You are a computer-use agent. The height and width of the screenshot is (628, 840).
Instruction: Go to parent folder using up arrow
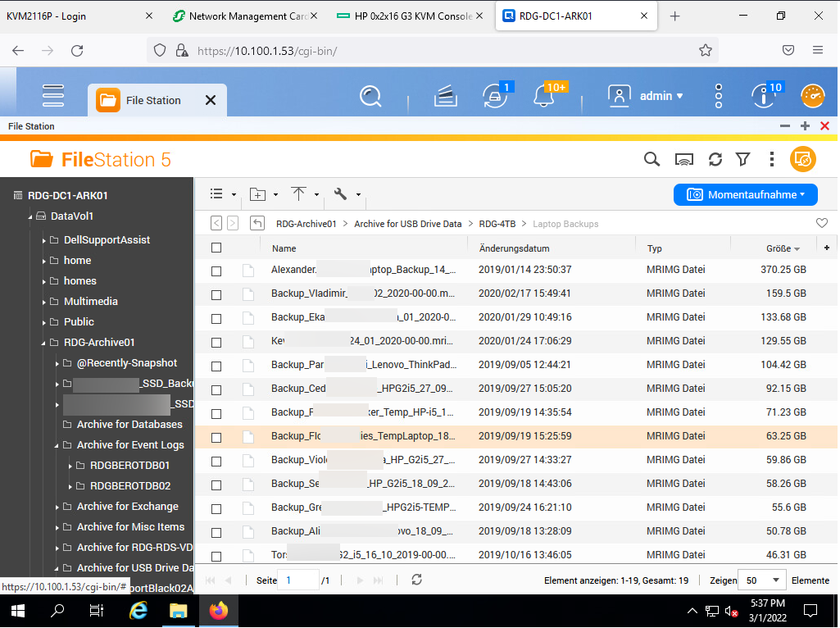point(257,223)
